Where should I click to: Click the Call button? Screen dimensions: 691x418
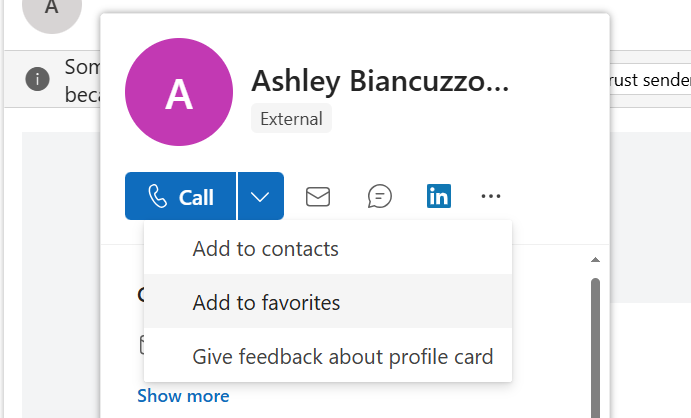(181, 196)
